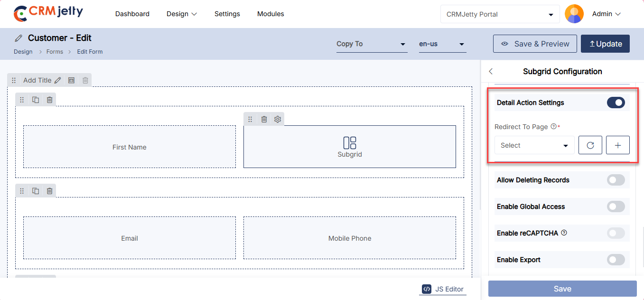The height and width of the screenshot is (300, 644).
Task: Open the Redirect To Page Select dropdown
Action: [534, 145]
